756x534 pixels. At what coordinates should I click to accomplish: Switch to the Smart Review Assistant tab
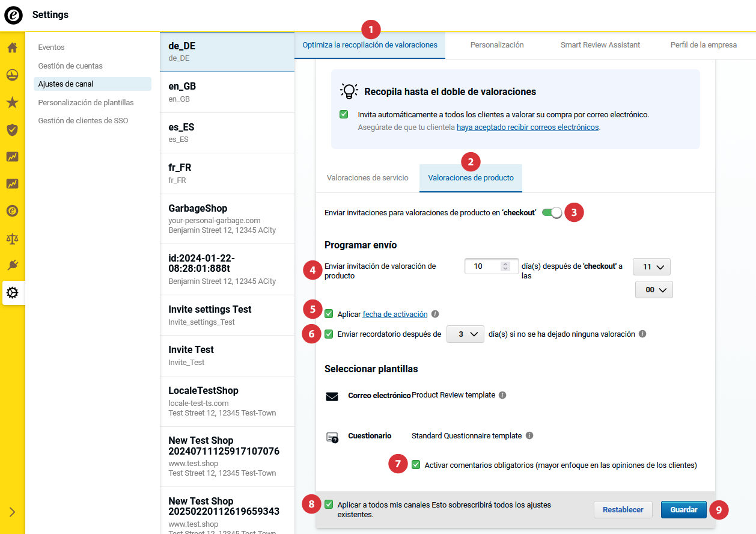tap(600, 45)
